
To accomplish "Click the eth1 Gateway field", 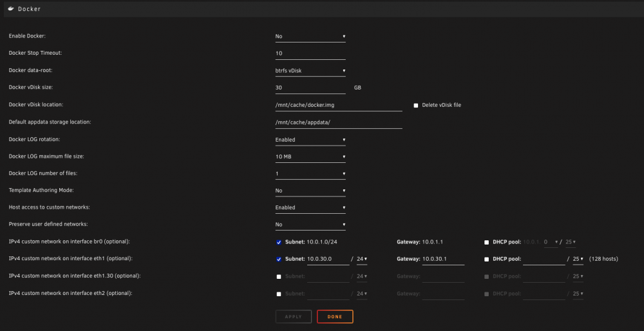I will [x=443, y=259].
